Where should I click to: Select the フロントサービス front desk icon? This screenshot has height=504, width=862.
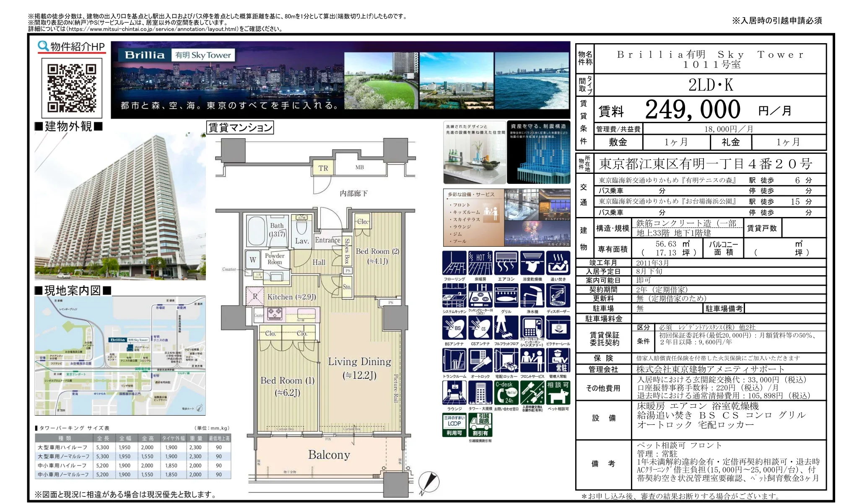532,360
